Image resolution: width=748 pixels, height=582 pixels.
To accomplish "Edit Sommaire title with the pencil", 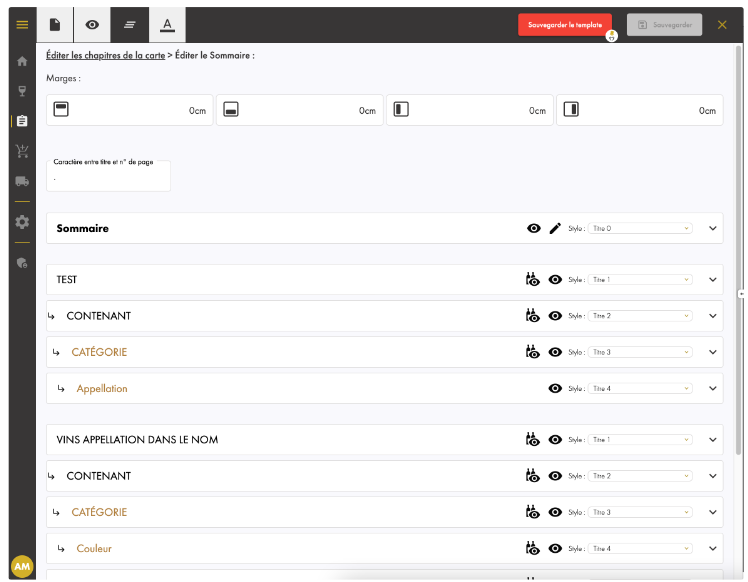I will 555,229.
